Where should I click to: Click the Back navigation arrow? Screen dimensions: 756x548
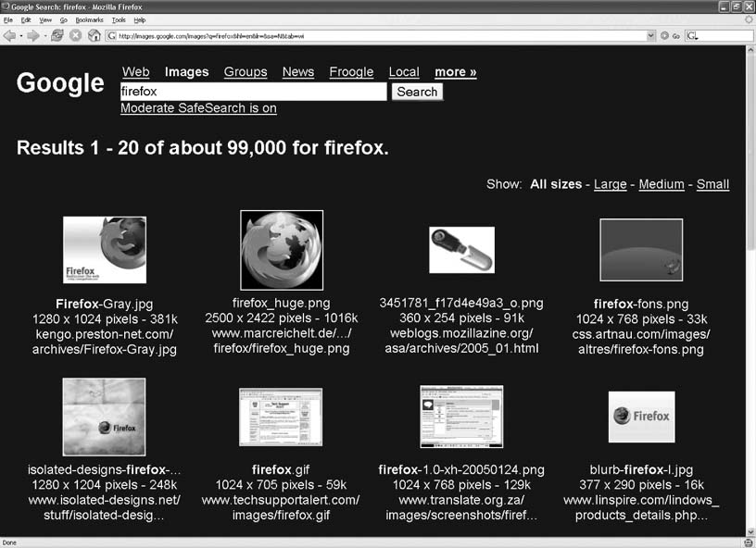click(9, 36)
